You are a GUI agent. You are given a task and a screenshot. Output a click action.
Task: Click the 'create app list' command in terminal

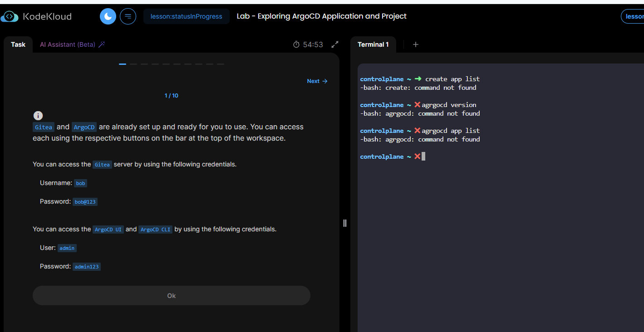point(452,79)
